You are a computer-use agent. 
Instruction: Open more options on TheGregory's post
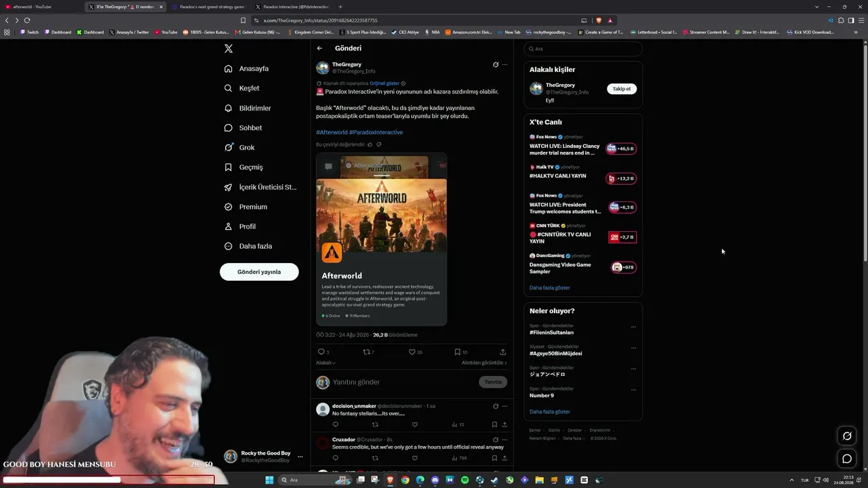(x=505, y=65)
